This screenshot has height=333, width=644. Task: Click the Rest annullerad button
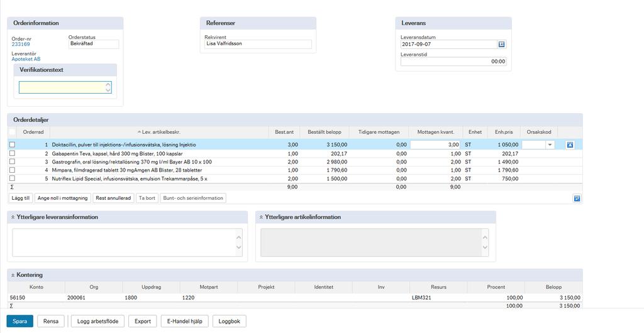coord(113,198)
